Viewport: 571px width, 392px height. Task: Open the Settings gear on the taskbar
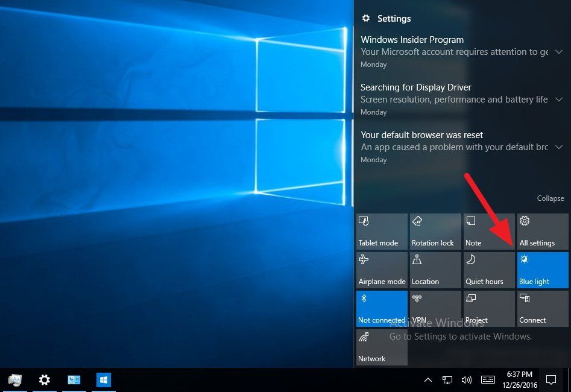pos(45,380)
